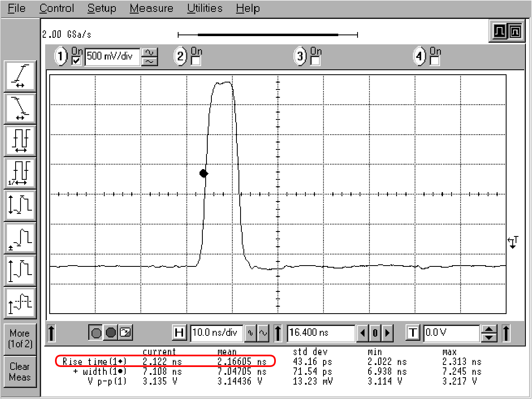
Task: Select the fall time measurement icon
Action: [x=20, y=108]
